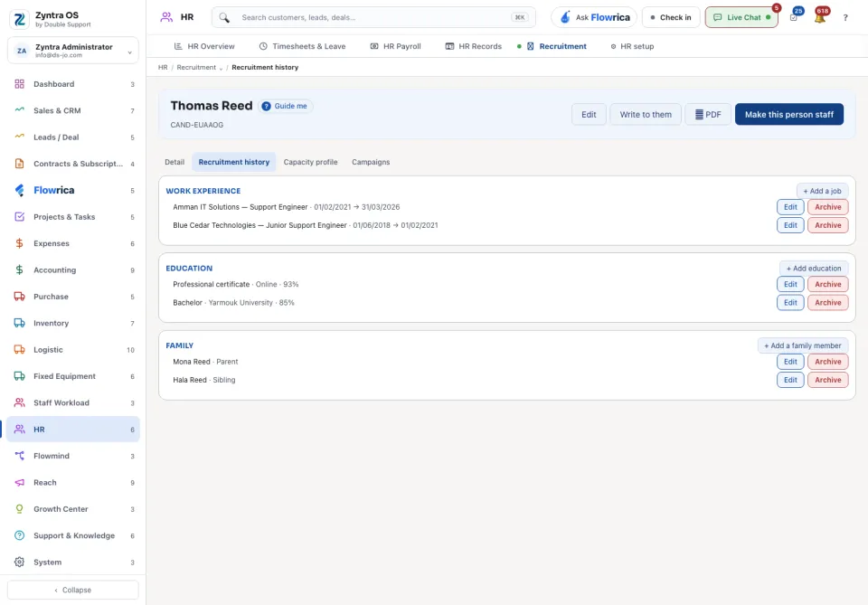
Task: Click the Expenses dollar icon
Action: coord(19,243)
